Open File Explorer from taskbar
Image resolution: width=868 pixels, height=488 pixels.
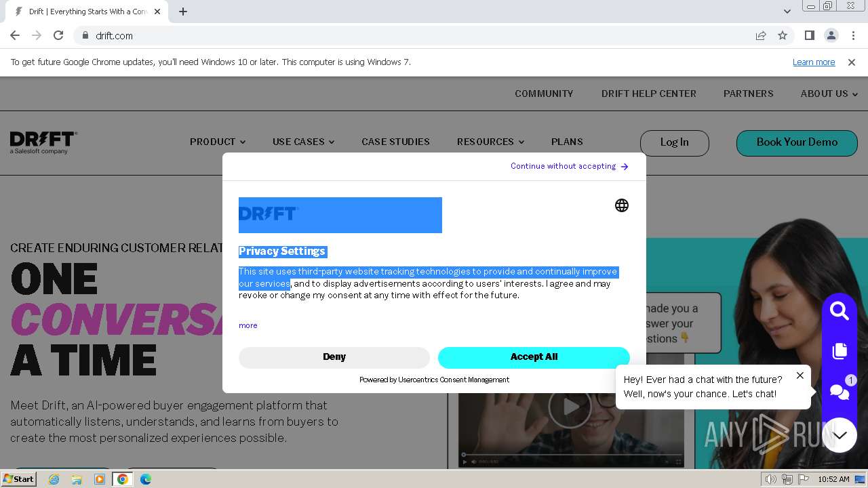coord(77,479)
